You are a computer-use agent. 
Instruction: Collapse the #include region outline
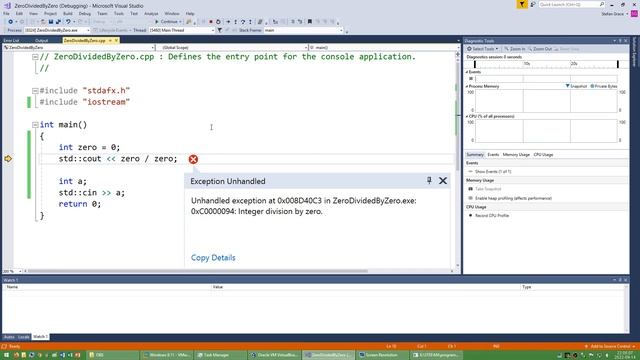point(35,91)
